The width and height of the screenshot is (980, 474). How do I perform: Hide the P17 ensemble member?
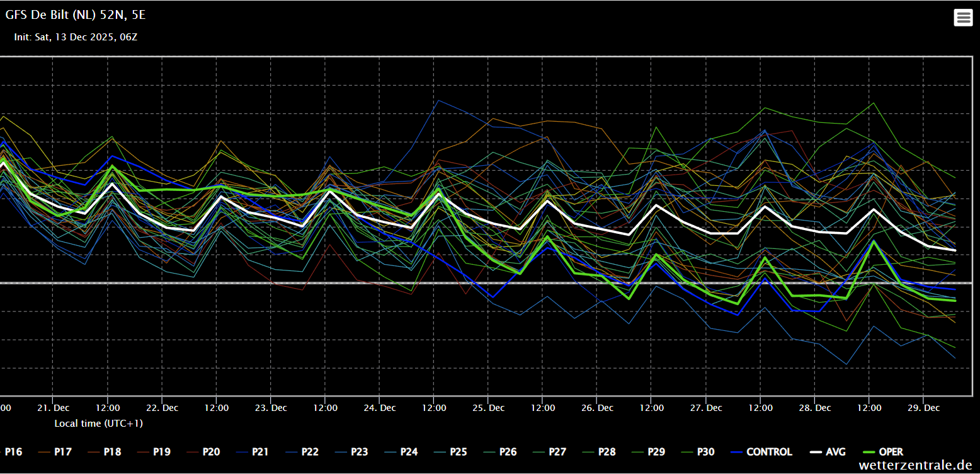(55, 452)
